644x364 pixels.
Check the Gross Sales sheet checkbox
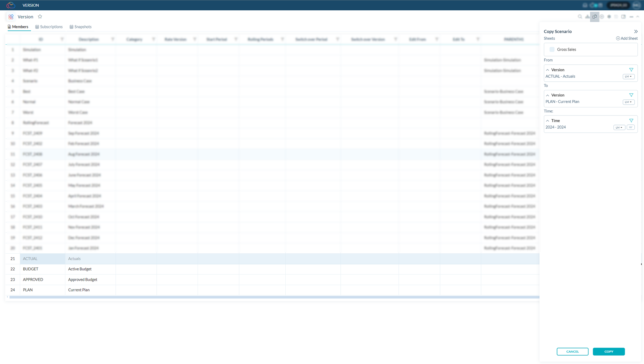pyautogui.click(x=552, y=49)
